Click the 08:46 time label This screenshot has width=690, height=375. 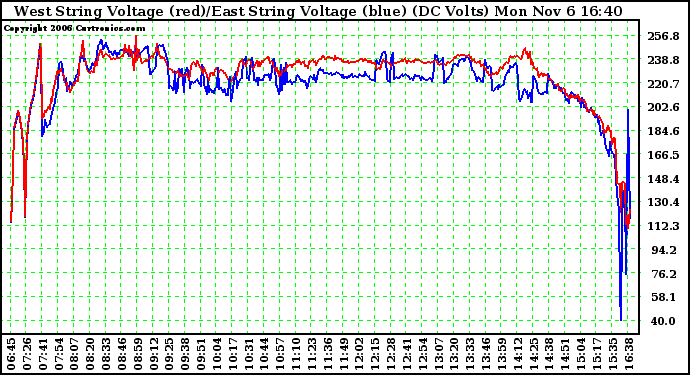click(122, 353)
